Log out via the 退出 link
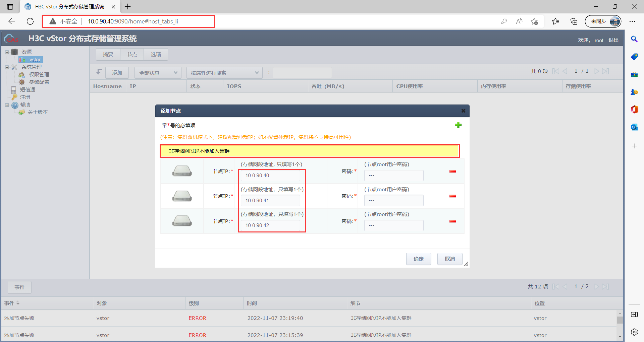Image resolution: width=644 pixels, height=342 pixels. pos(613,40)
